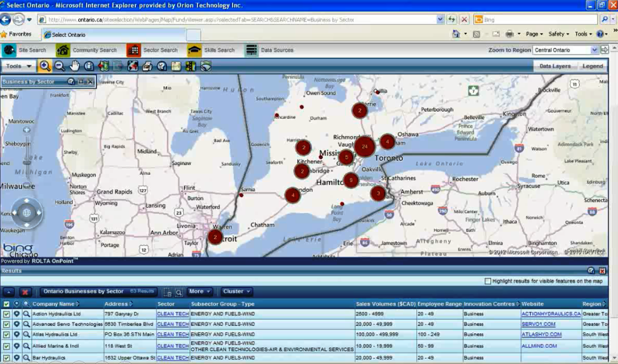Open the browser Safety menu
The height and width of the screenshot is (364, 618).
(x=559, y=34)
